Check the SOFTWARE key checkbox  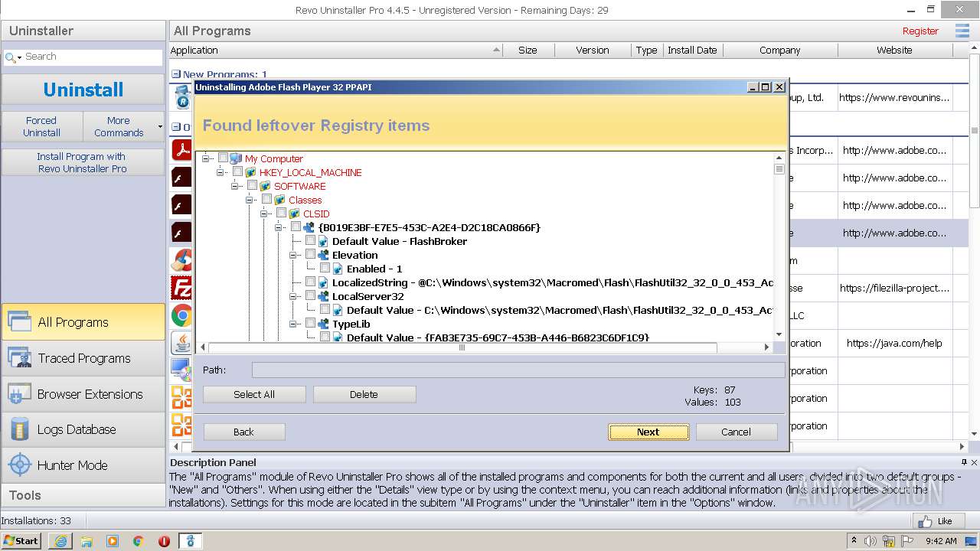[252, 186]
